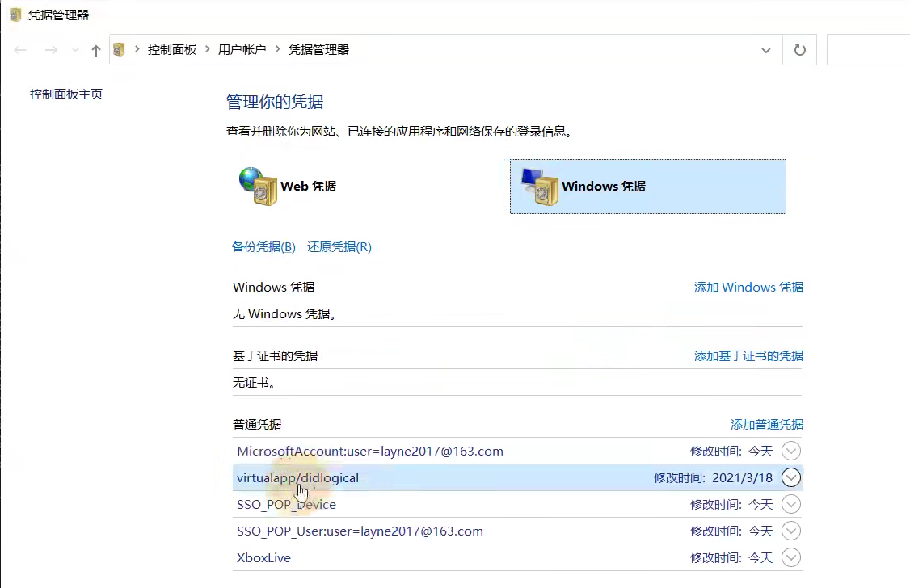Screen dimensions: 910x588
Task: Click the Web credentials globe safe icon
Action: (259, 186)
